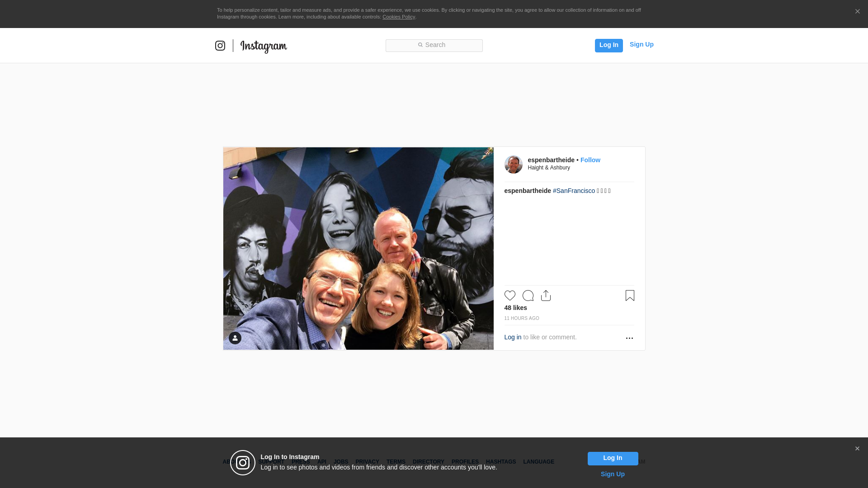The height and width of the screenshot is (488, 868).
Task: Click the comment bubble icon
Action: pyautogui.click(x=528, y=296)
